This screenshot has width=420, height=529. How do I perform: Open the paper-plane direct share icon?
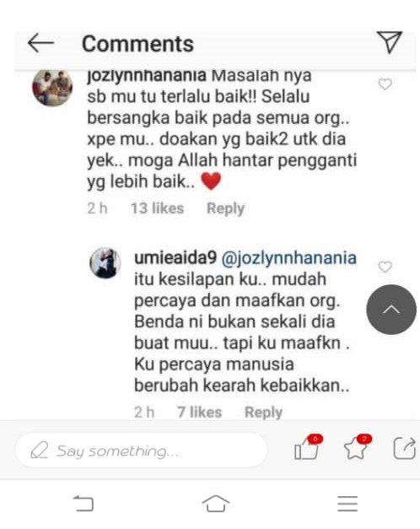tap(390, 42)
